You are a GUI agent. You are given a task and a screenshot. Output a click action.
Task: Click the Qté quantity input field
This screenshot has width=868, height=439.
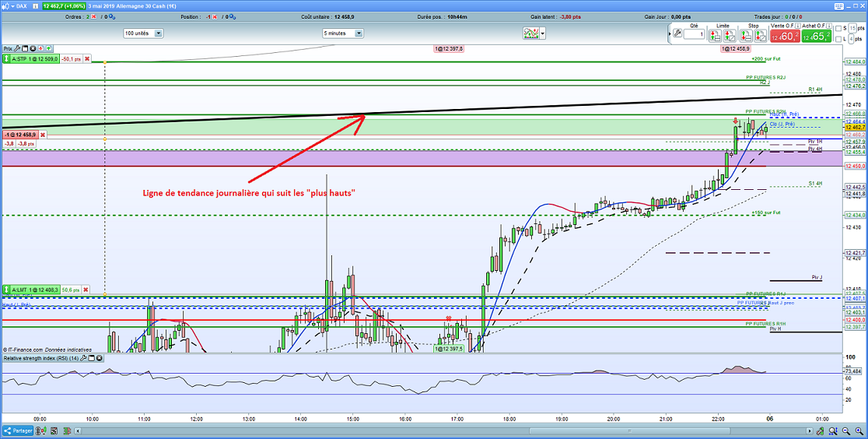pyautogui.click(x=695, y=34)
